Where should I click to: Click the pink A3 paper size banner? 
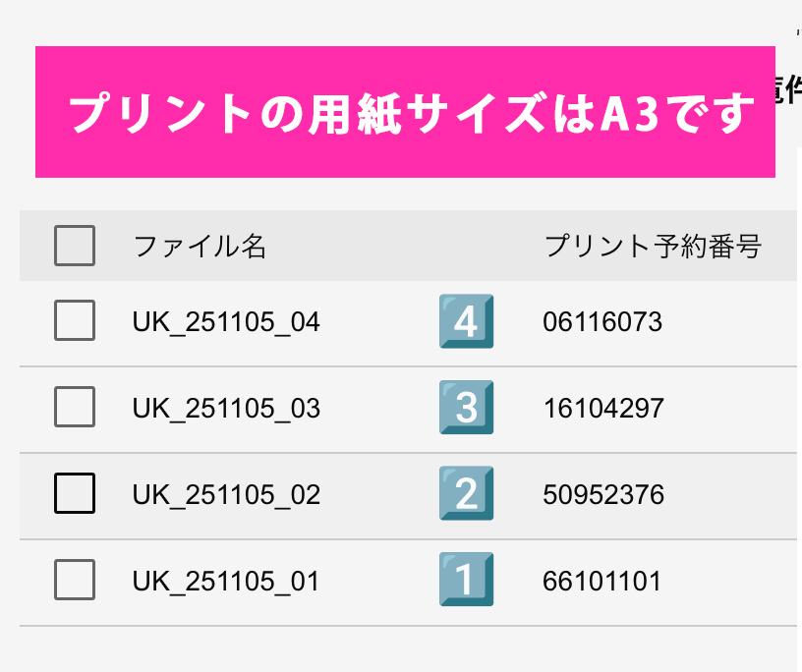click(405, 112)
